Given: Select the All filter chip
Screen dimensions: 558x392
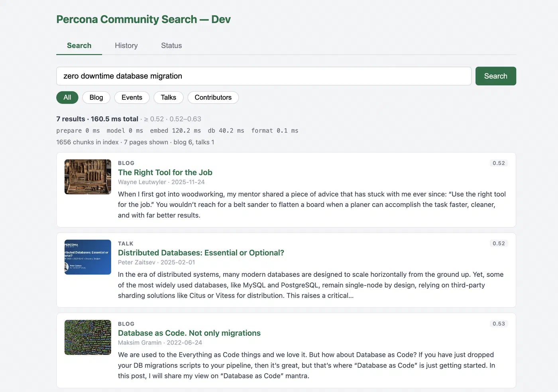Looking at the screenshot, I should [67, 98].
